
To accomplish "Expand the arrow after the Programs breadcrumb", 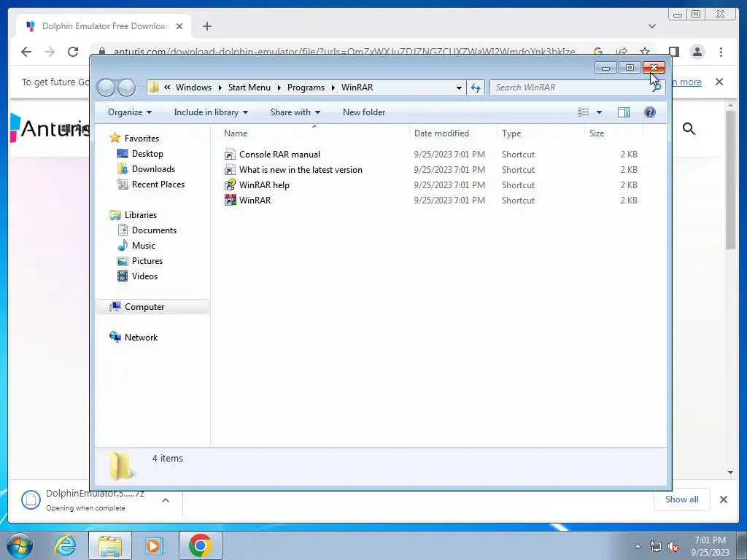I will coord(333,87).
